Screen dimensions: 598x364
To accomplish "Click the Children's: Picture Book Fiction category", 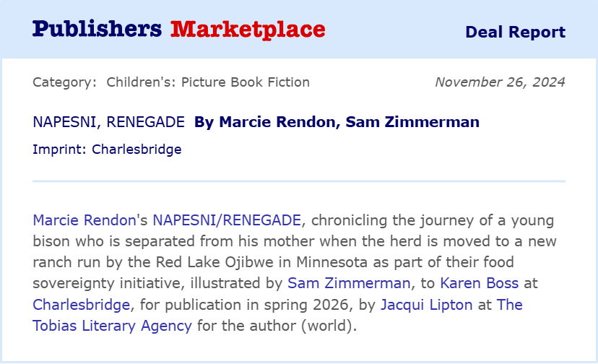I will [x=208, y=82].
